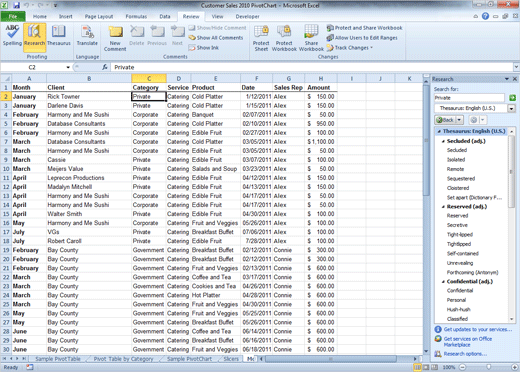Click Protect and Share Workbook
520x372 pixels.
[364, 28]
